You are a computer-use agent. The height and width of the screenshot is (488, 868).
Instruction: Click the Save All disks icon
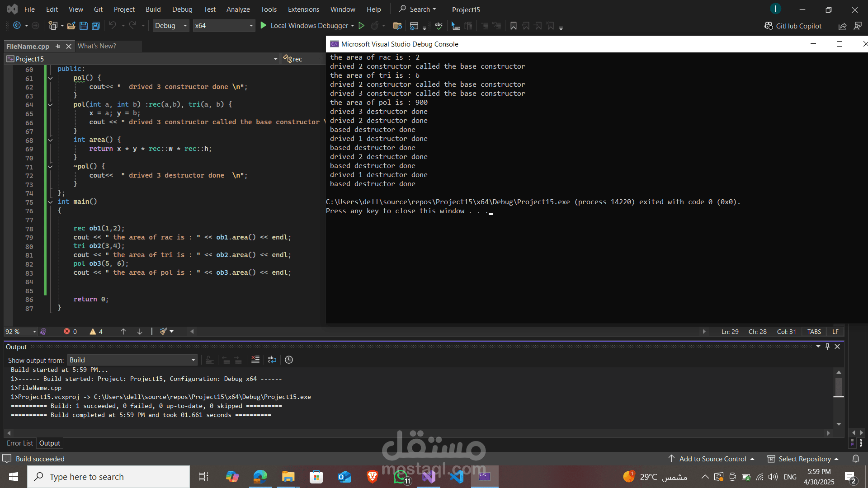95,26
